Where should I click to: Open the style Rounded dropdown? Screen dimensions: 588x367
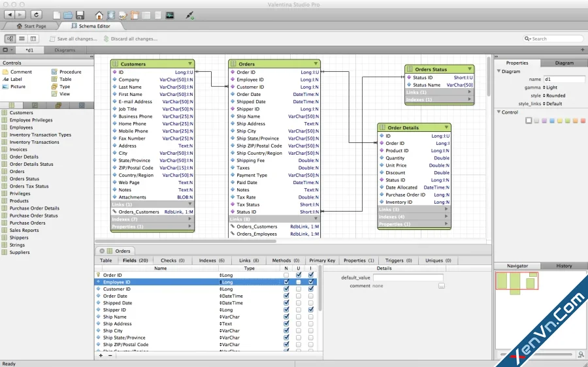554,95
